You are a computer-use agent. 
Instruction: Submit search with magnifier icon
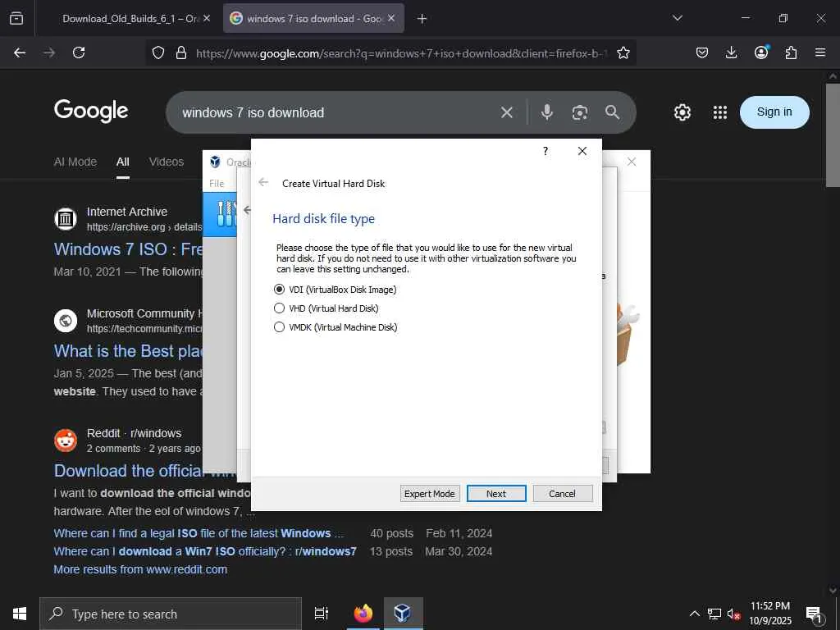tap(612, 112)
